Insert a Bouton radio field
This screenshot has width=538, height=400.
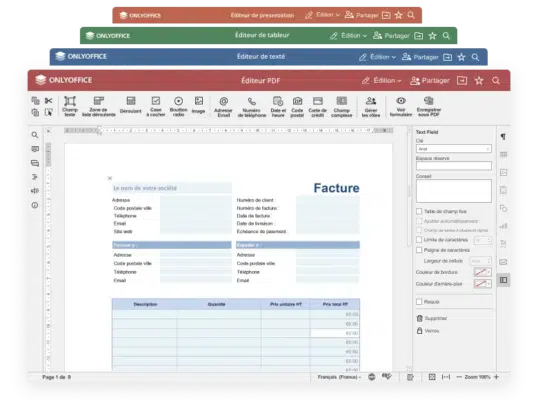pyautogui.click(x=178, y=106)
